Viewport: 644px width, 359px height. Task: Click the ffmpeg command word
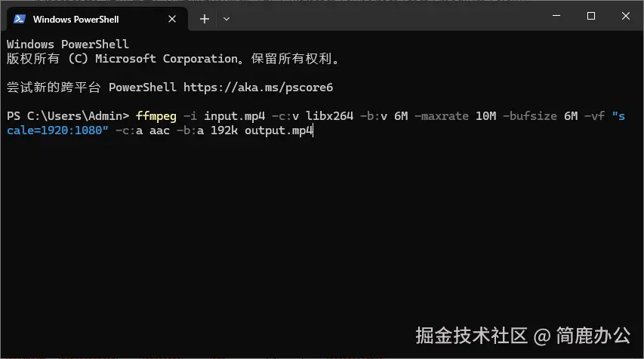[156, 116]
